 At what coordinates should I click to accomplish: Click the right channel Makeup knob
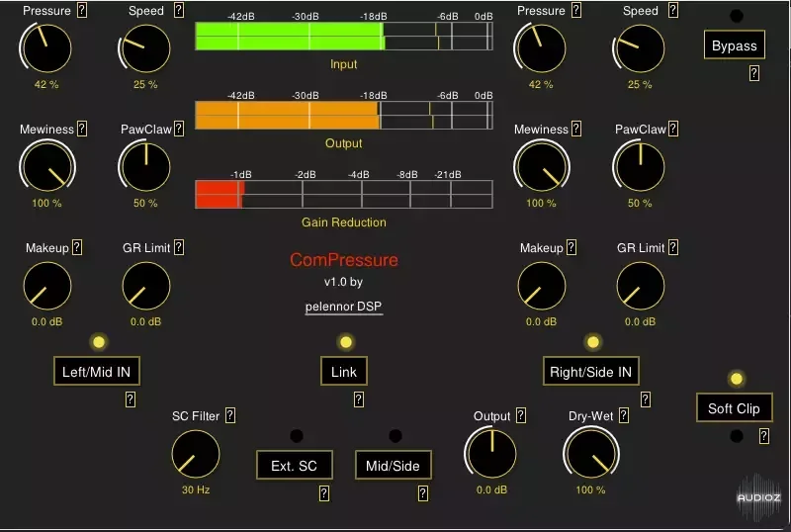tap(541, 286)
